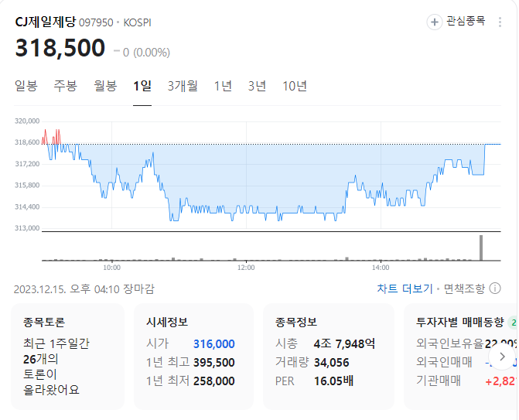Click the PER value 16.05배
The width and height of the screenshot is (519, 420).
(333, 381)
